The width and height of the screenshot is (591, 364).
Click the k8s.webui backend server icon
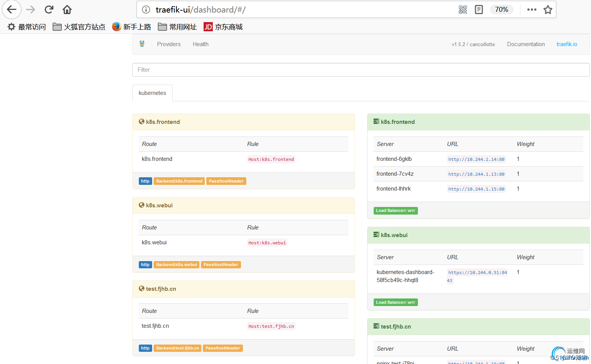pos(376,235)
